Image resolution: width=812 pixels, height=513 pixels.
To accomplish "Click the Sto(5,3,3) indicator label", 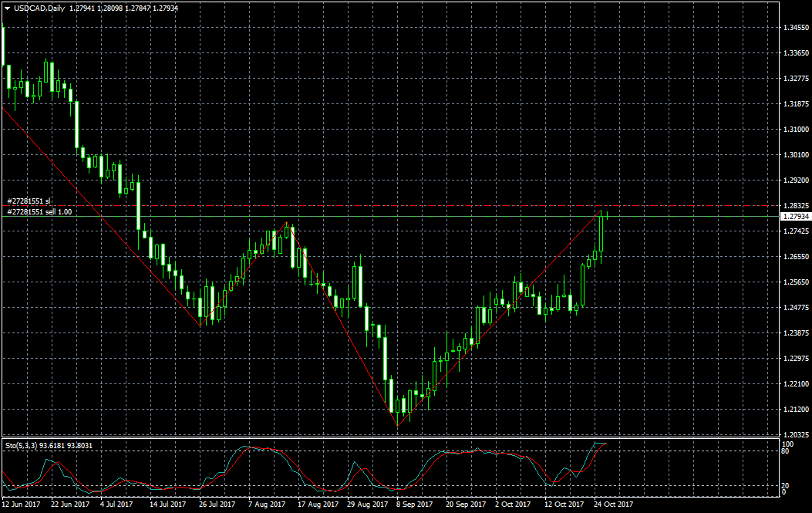I will 22,446.
